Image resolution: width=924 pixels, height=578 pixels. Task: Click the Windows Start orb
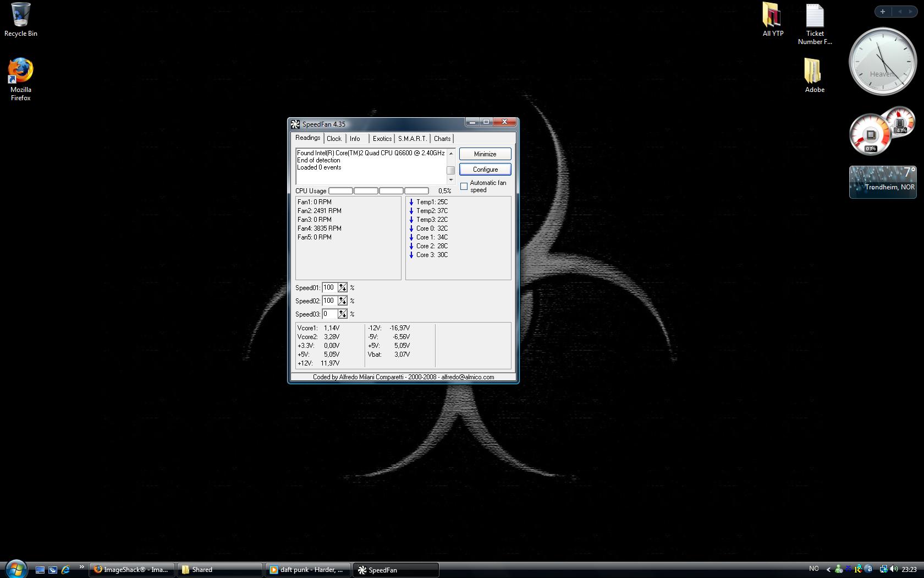click(15, 569)
